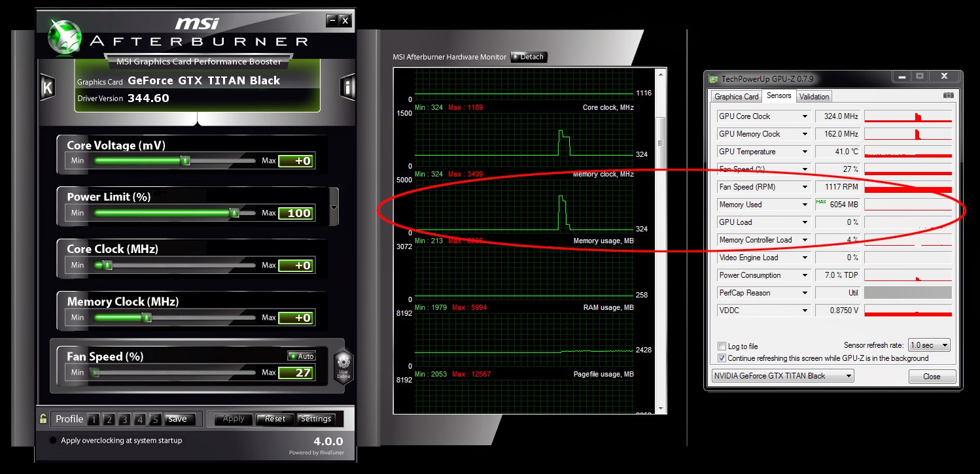Open the Fan Speed (RPM) sensor dropdown

coord(805,187)
